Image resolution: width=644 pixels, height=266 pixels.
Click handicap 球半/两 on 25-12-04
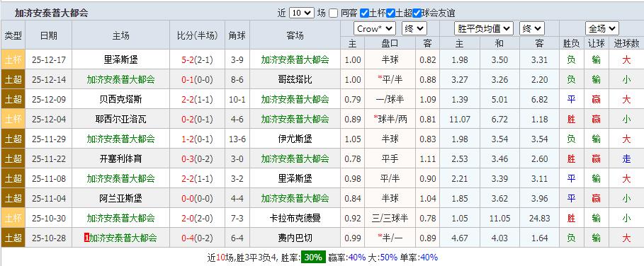click(390, 120)
